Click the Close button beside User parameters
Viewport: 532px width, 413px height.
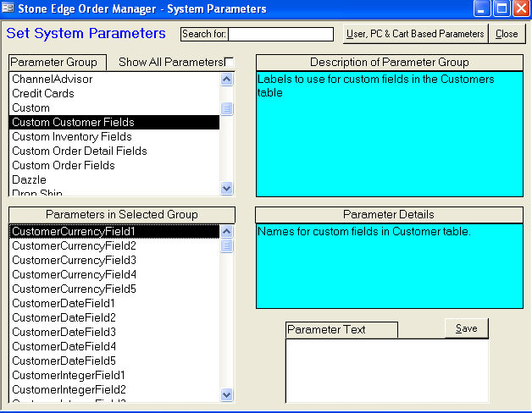507,34
